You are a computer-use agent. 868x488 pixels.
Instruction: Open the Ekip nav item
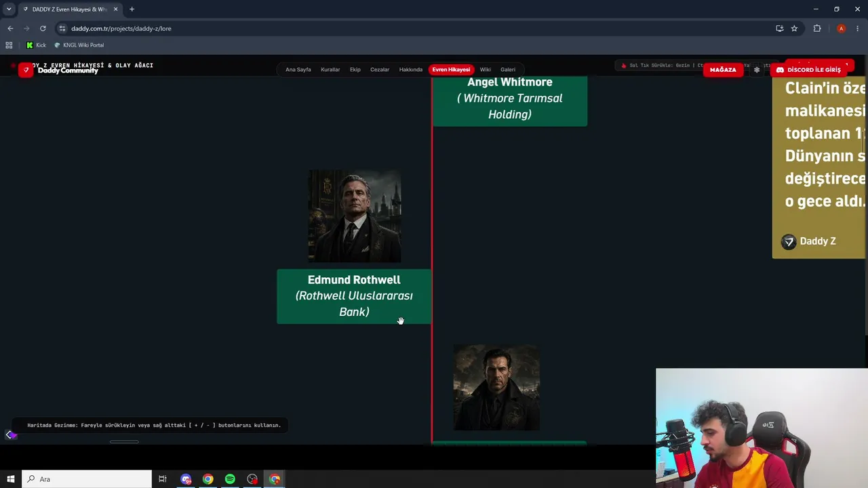(x=355, y=70)
